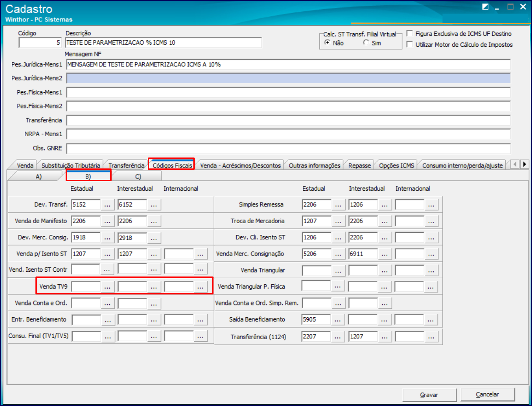Click the Dev. Merc. Consig. Interestadual field 2918

click(x=132, y=238)
